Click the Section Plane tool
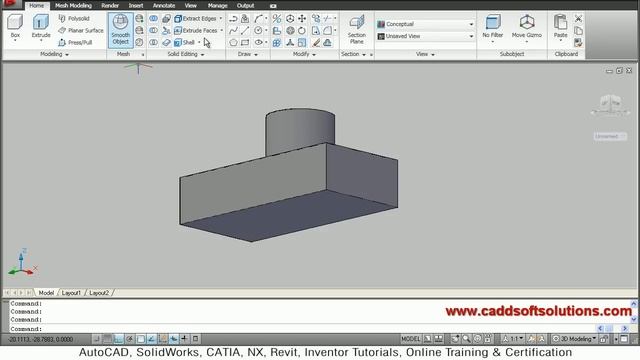The width and height of the screenshot is (640, 360). 356,29
